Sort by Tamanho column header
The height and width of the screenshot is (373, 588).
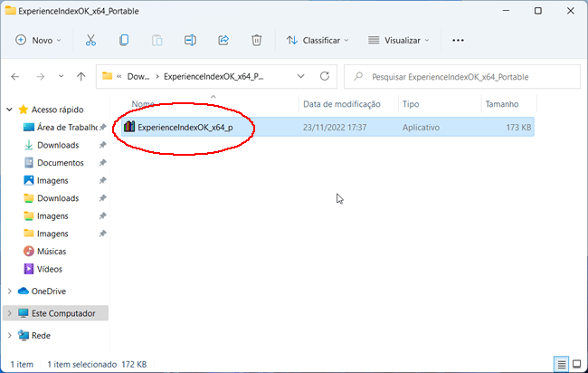pos(502,104)
